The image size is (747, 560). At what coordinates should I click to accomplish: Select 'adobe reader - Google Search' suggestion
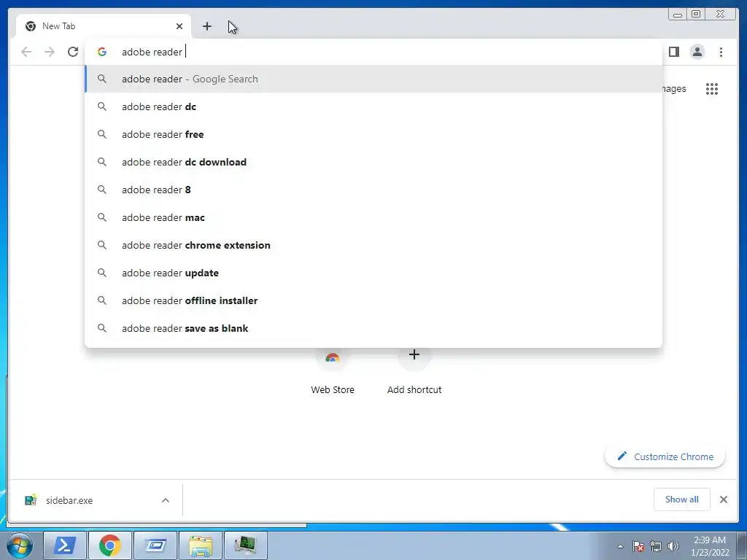click(373, 79)
